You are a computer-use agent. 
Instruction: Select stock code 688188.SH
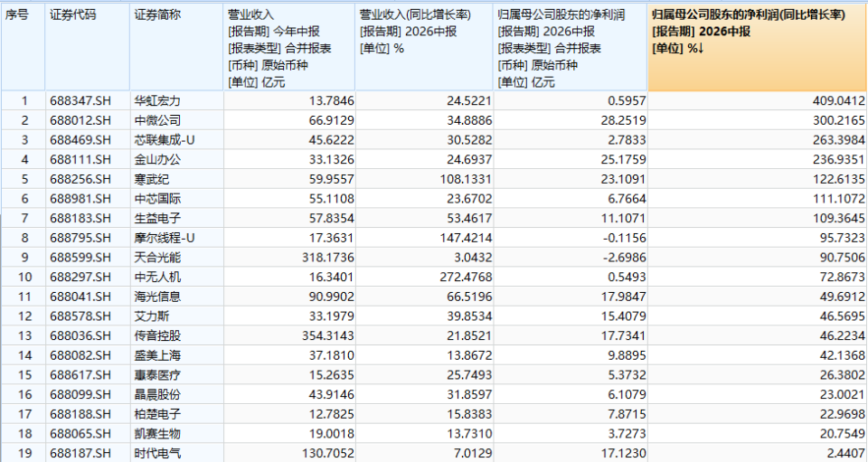point(80,414)
